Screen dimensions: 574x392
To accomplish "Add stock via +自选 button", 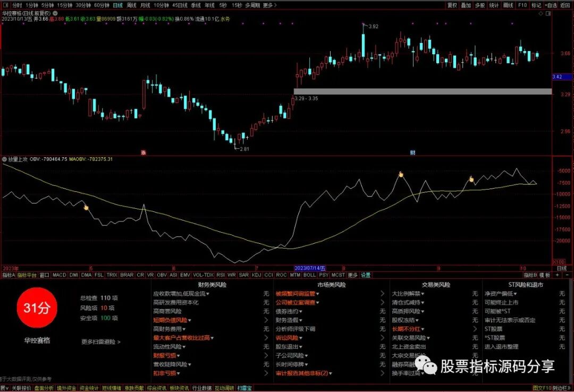I will 551,5.
